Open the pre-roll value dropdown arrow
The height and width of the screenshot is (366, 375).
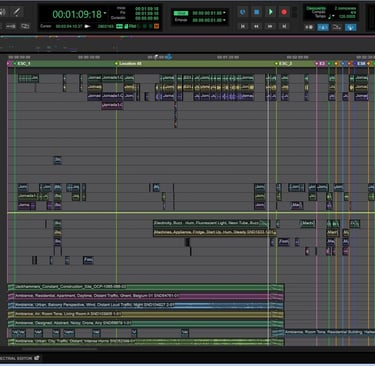[x=224, y=13]
